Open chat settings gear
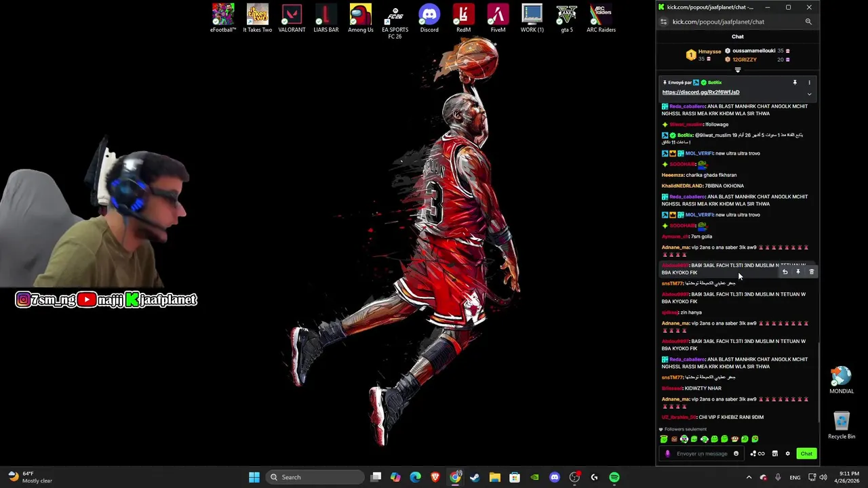The width and height of the screenshot is (868, 488). coord(787,454)
